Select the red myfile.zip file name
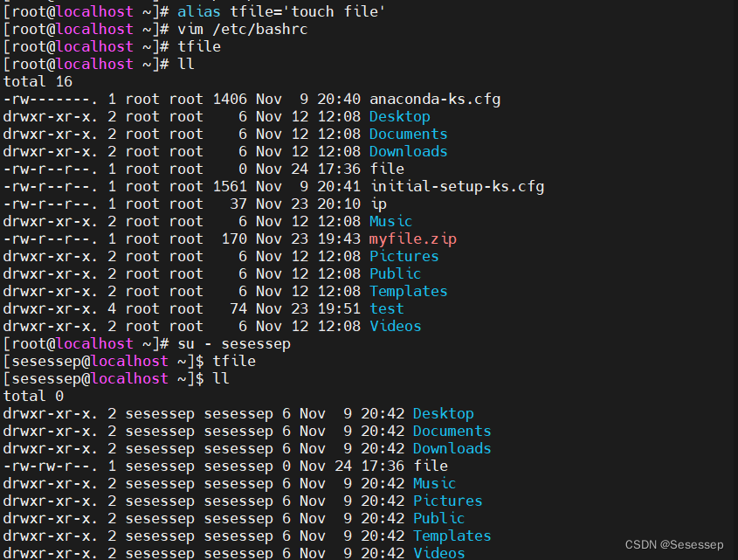The height and width of the screenshot is (560, 738). [x=413, y=239]
